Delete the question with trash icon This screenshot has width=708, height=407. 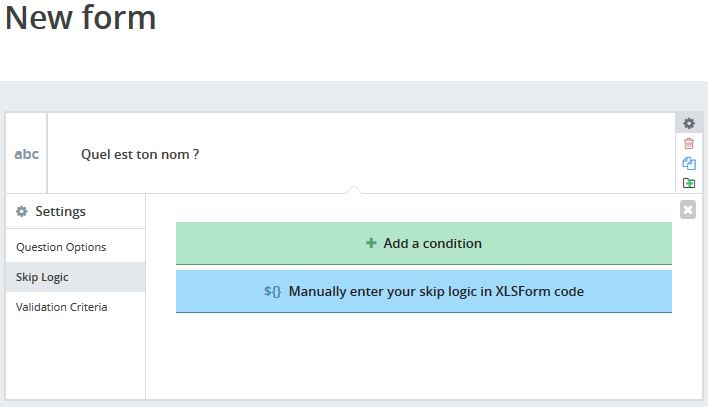click(689, 143)
